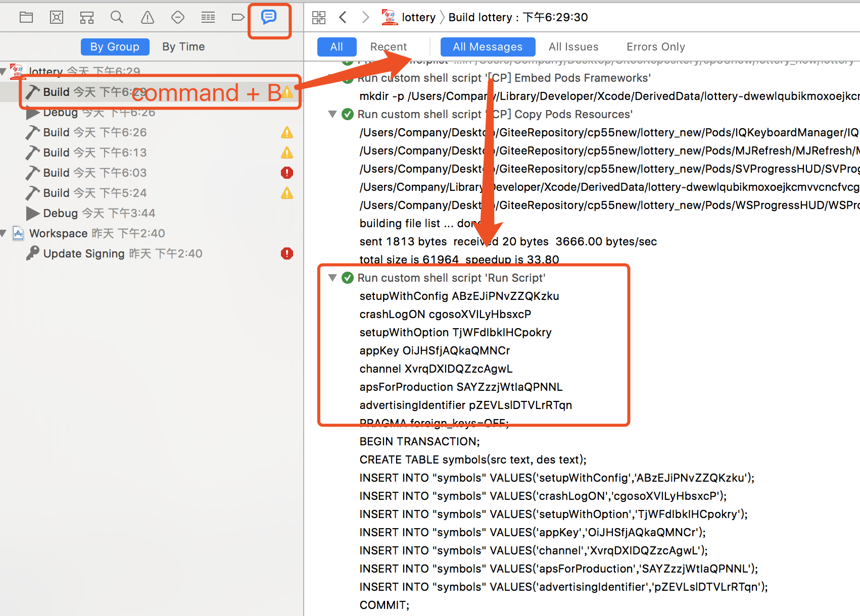Click the warning icon on Build 下午5:24

coord(287,193)
